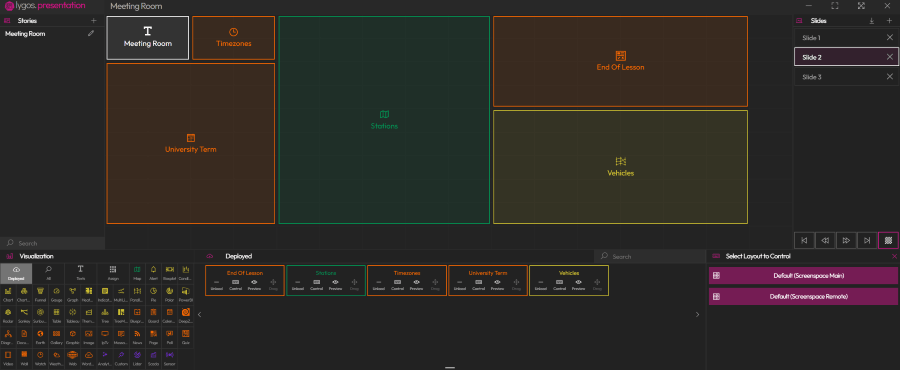Pick the News feed visualization
This screenshot has height=370, width=900.
137,337
